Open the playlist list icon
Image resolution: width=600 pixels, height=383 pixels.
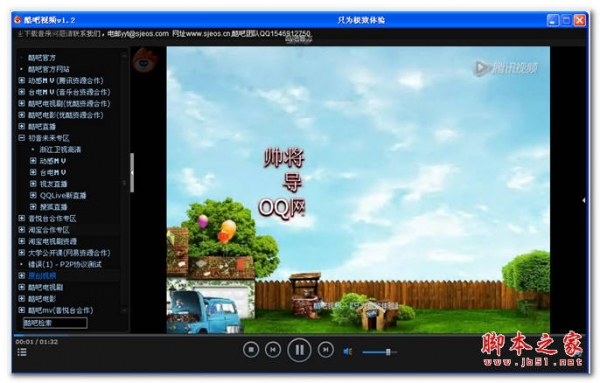coord(22,352)
